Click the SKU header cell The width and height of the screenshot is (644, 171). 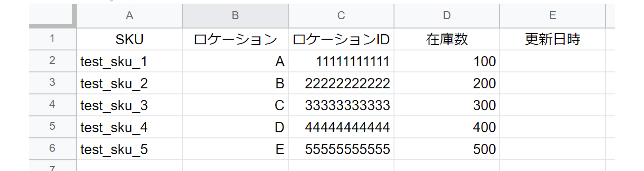[129, 39]
